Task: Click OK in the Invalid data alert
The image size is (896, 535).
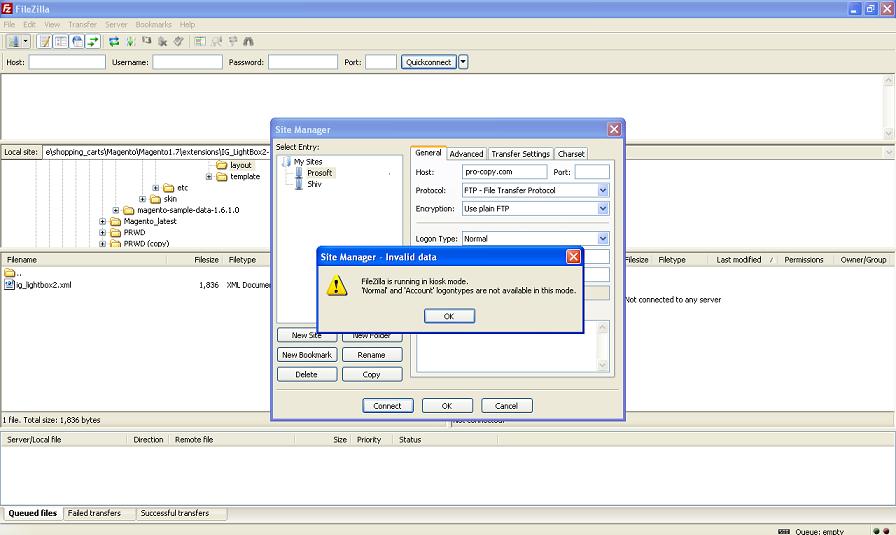Action: (449, 316)
